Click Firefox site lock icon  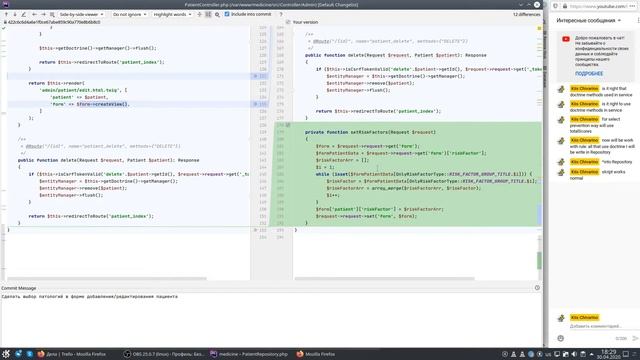565,6
